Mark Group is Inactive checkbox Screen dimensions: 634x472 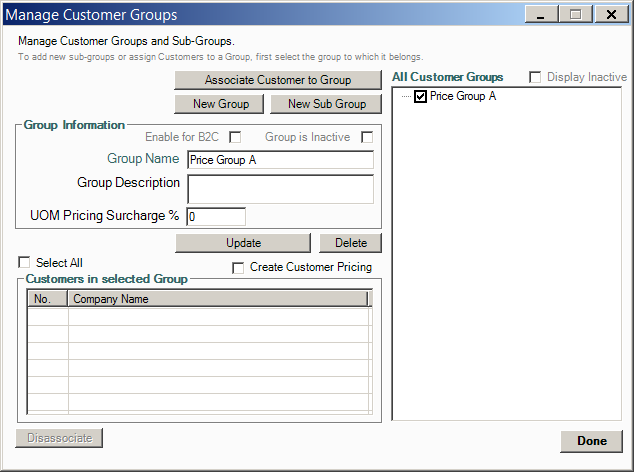[367, 137]
